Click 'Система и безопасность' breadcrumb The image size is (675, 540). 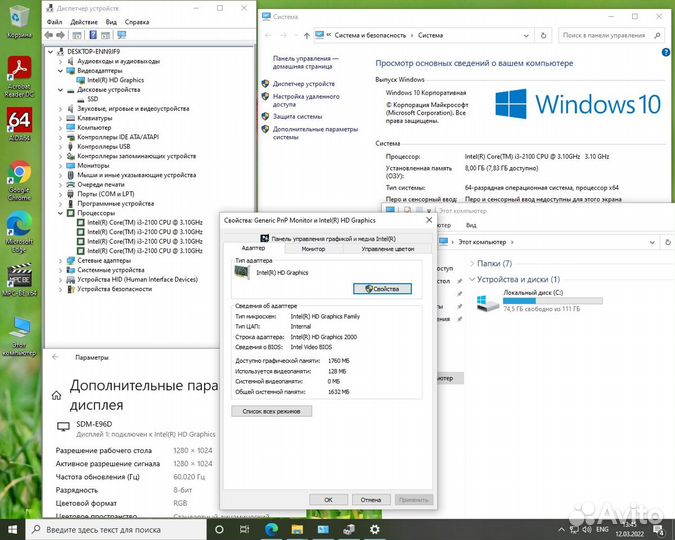coord(370,36)
